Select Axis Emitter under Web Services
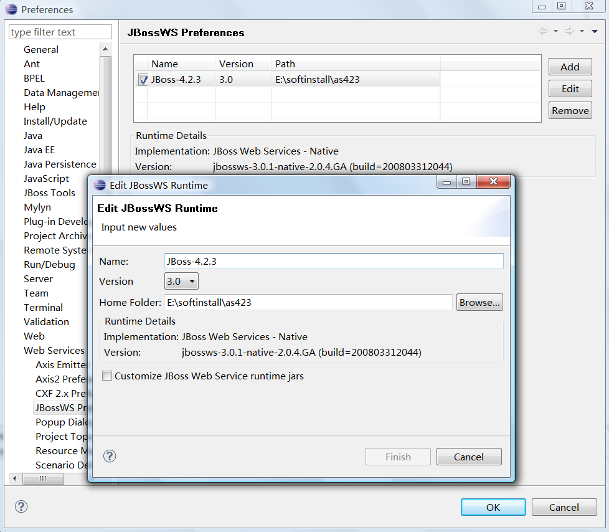 (61, 365)
